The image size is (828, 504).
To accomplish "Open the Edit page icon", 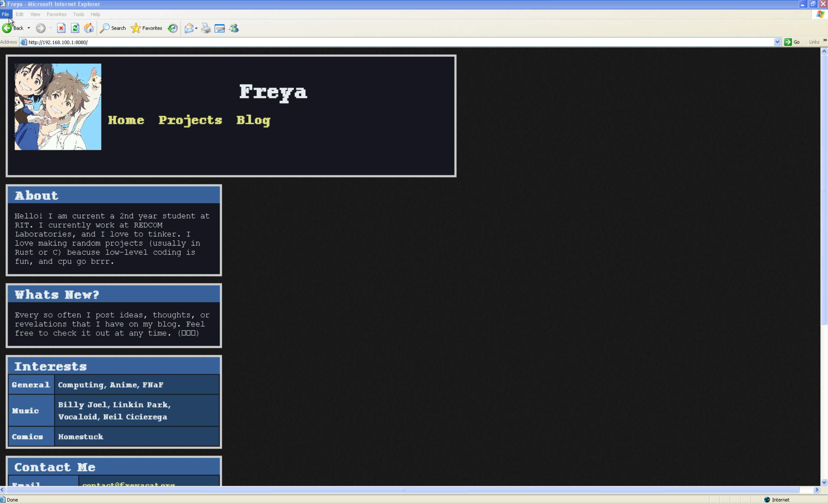I will 220,28.
